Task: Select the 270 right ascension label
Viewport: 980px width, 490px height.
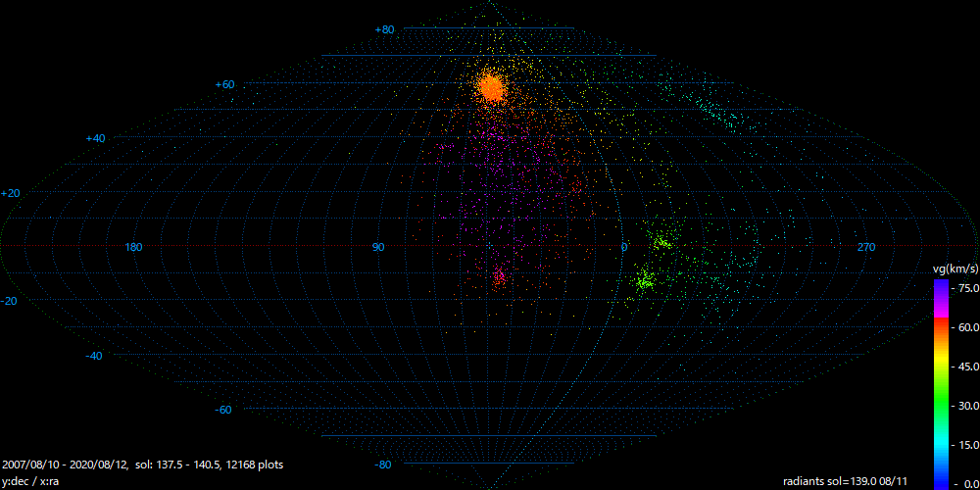Action: click(x=866, y=247)
